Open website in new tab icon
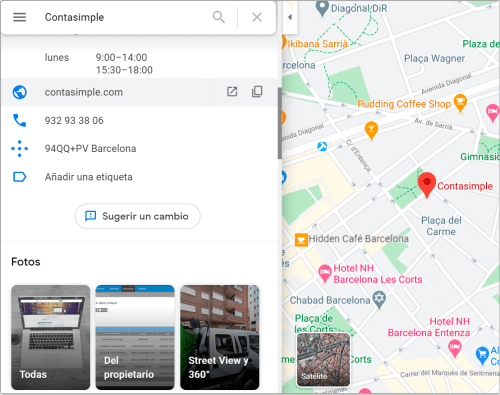Screen dimensions: 500x395 pos(232,92)
